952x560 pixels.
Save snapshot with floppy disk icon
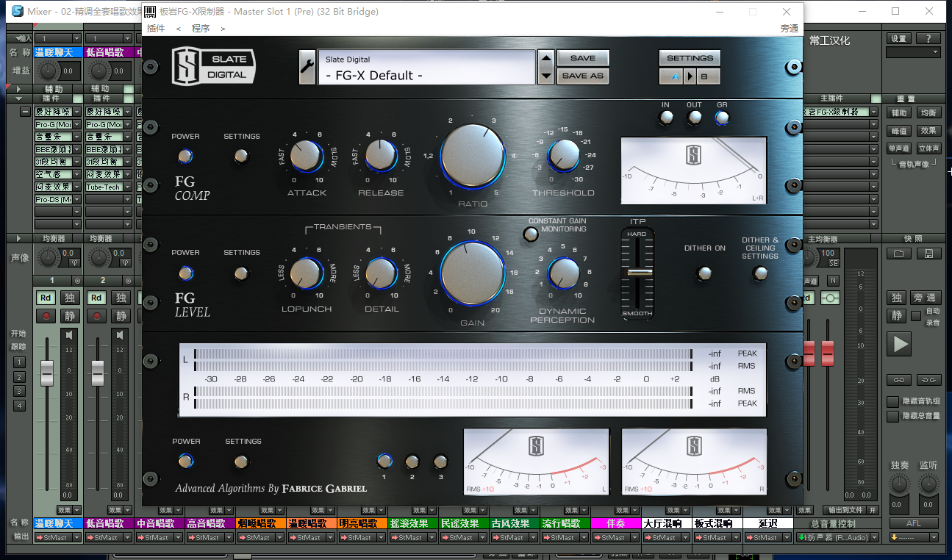[928, 254]
